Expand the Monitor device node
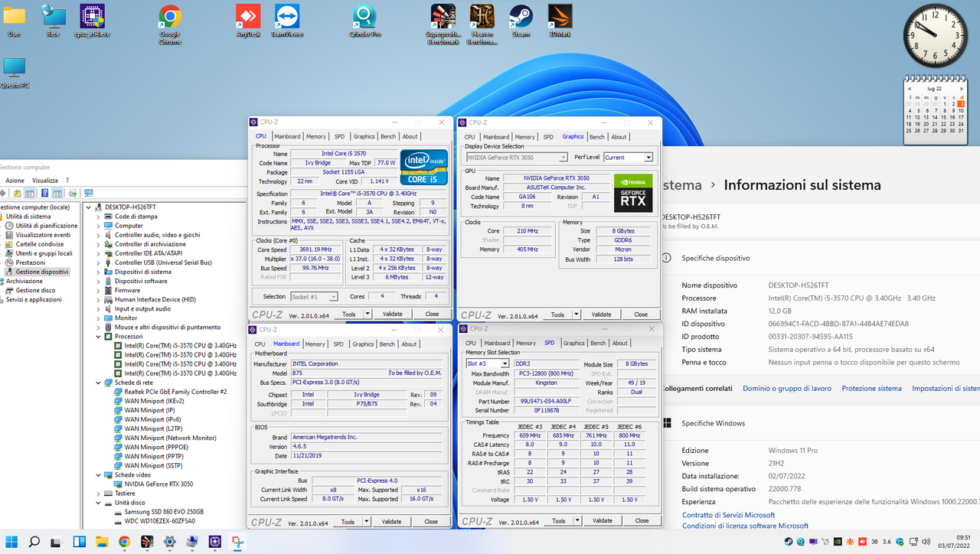This screenshot has height=554, width=980. pyautogui.click(x=99, y=318)
